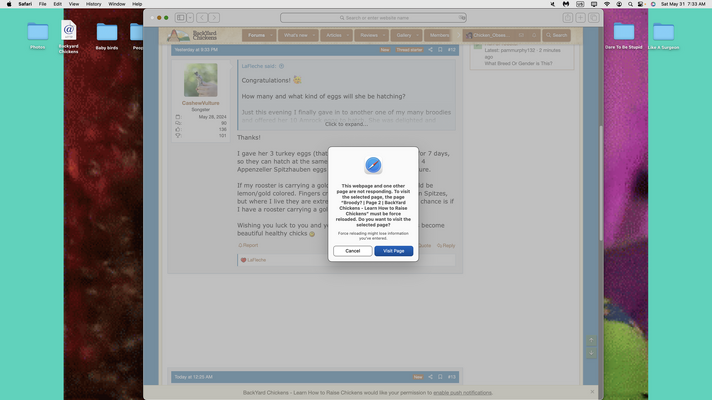Screen dimensions: 712x400
Task: Report post #12
Action: pyautogui.click(x=248, y=245)
